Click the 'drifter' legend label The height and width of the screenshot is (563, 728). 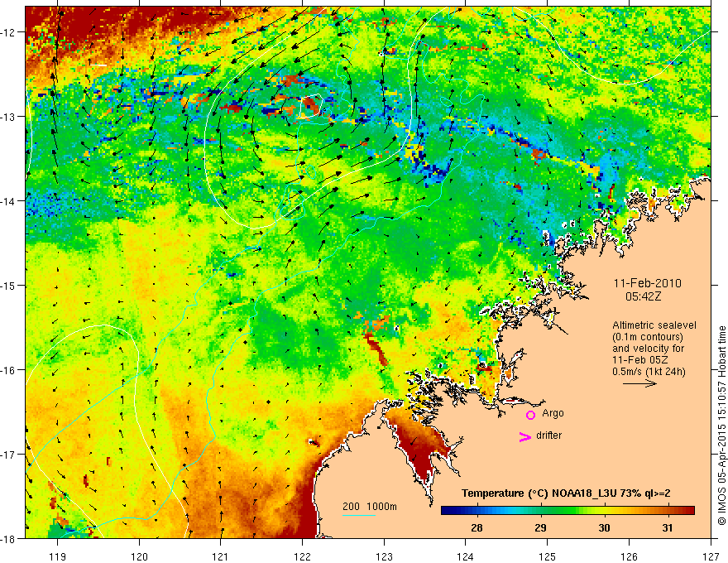[548, 435]
